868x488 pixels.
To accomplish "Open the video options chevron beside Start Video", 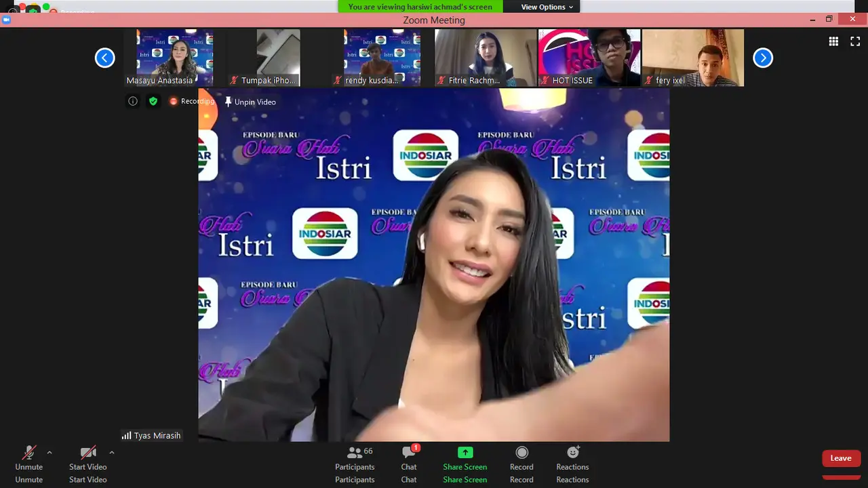I will tap(112, 453).
